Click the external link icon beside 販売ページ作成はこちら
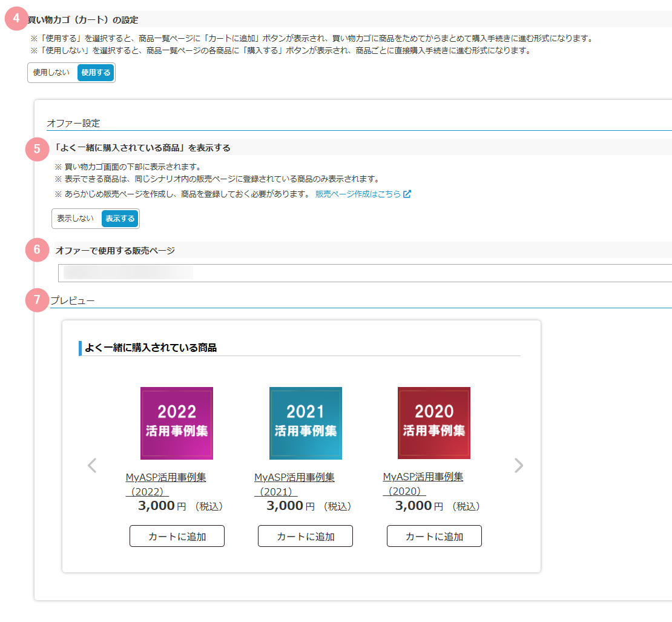The image size is (672, 622). click(x=407, y=194)
